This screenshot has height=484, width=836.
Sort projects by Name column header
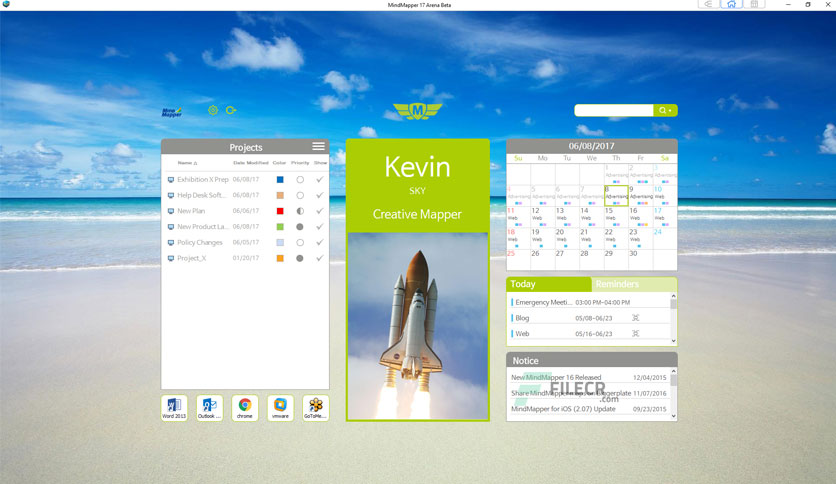pyautogui.click(x=187, y=163)
